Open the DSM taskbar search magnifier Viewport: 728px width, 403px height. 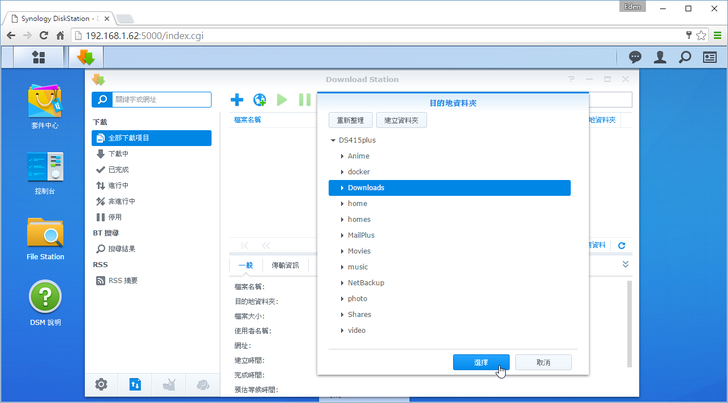coord(685,58)
